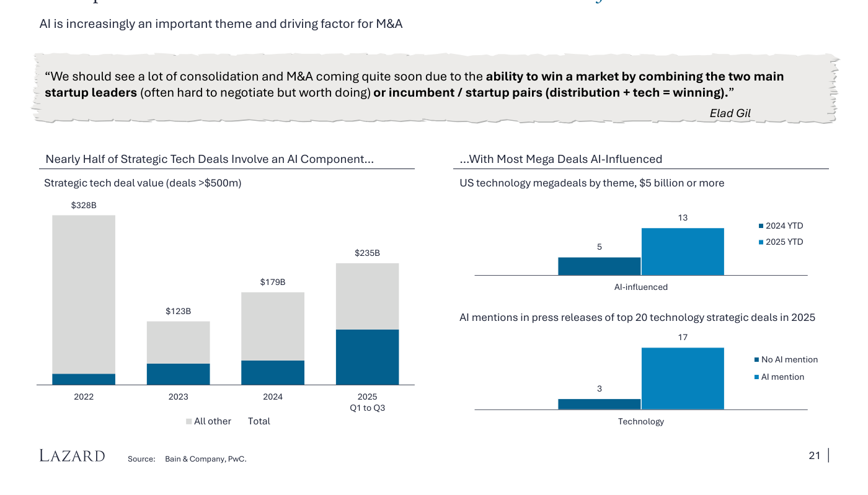The width and height of the screenshot is (868, 495).
Task: Click the 'AI-influenced' axis label
Action: [641, 287]
